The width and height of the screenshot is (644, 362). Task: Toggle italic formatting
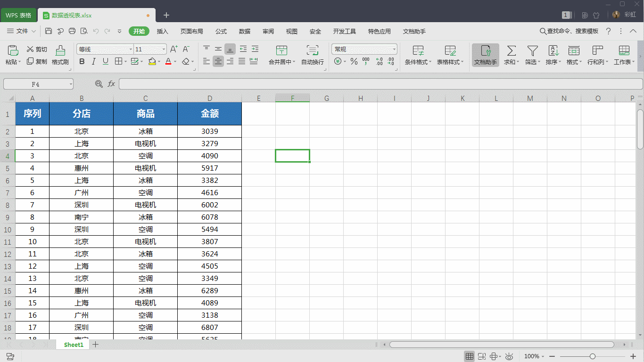coord(93,61)
